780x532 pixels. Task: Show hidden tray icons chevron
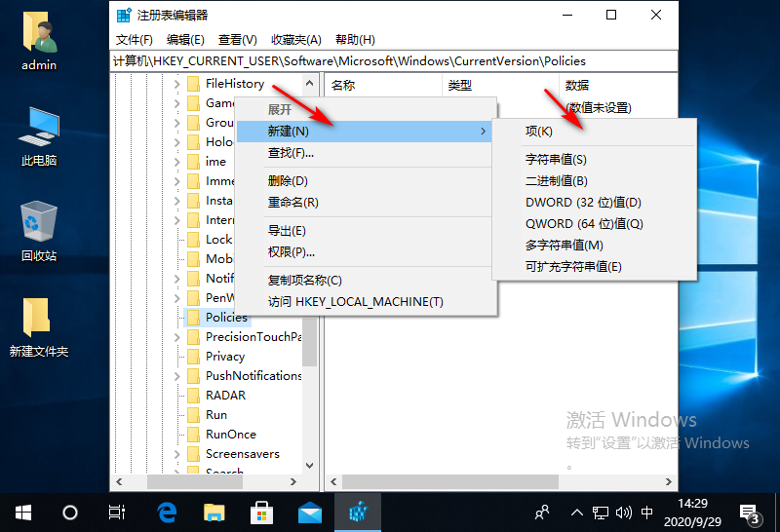(x=576, y=513)
